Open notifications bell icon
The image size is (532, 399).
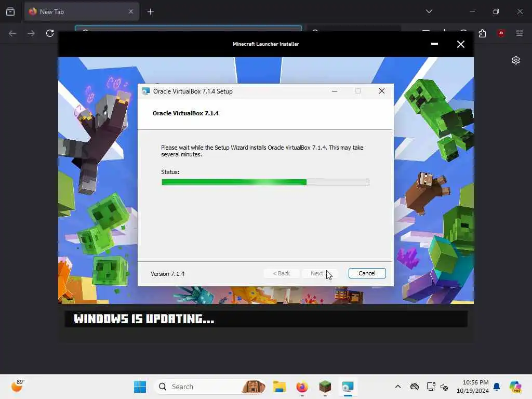tap(497, 387)
